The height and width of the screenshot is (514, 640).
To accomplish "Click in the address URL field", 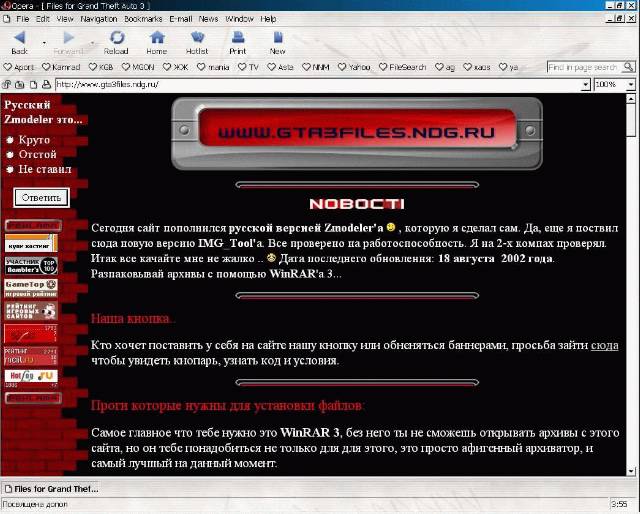I will [x=318, y=85].
